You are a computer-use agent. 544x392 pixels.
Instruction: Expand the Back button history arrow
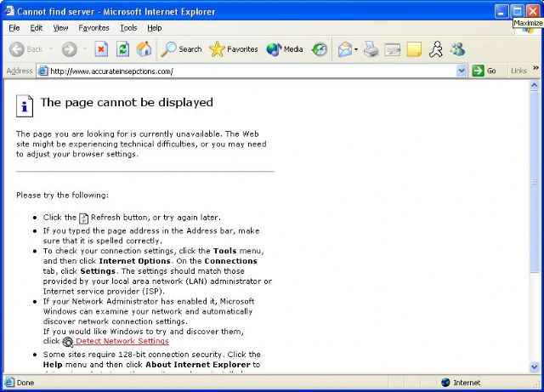click(x=49, y=49)
